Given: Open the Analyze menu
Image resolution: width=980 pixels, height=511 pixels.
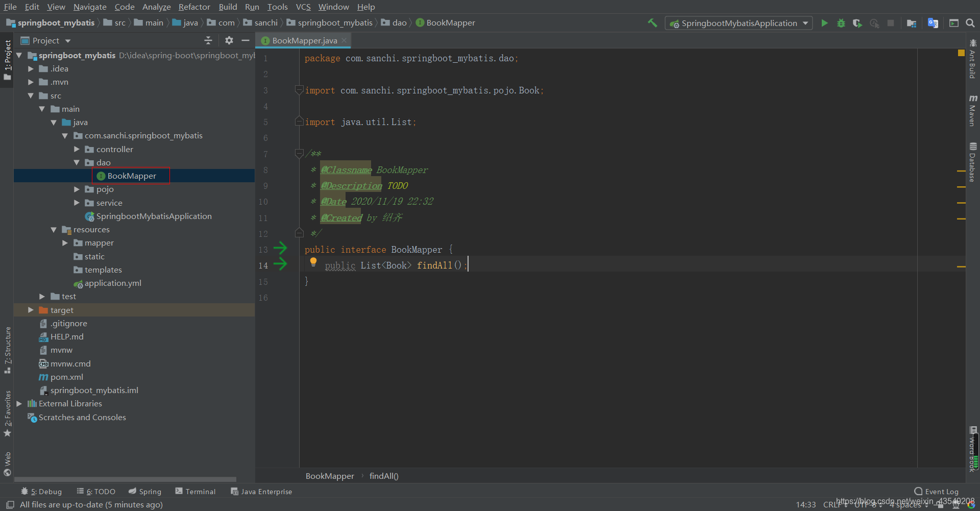Looking at the screenshot, I should click(156, 7).
